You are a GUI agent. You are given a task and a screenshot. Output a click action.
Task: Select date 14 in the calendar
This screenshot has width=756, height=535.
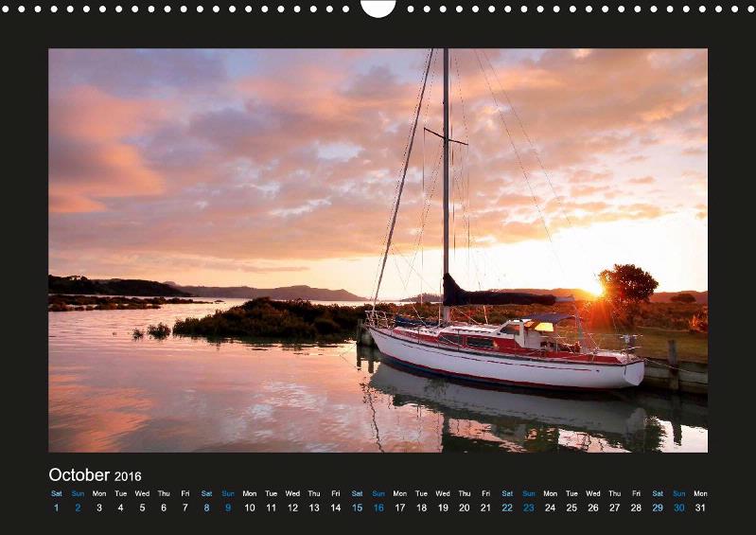(336, 508)
